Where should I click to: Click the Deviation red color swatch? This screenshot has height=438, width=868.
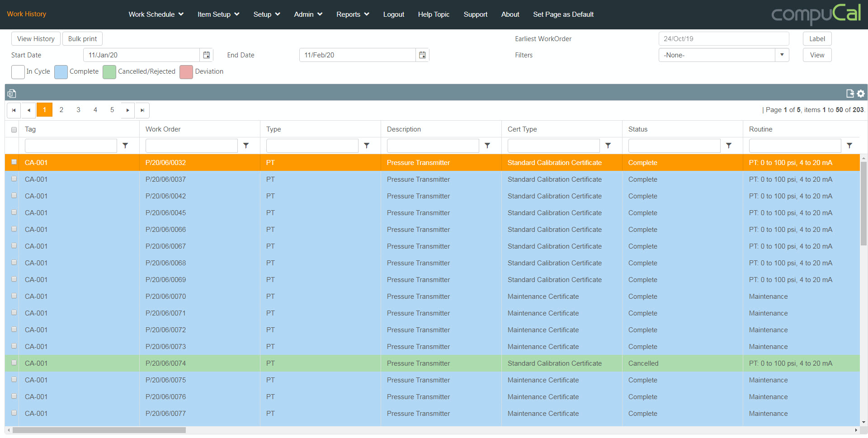pos(186,72)
